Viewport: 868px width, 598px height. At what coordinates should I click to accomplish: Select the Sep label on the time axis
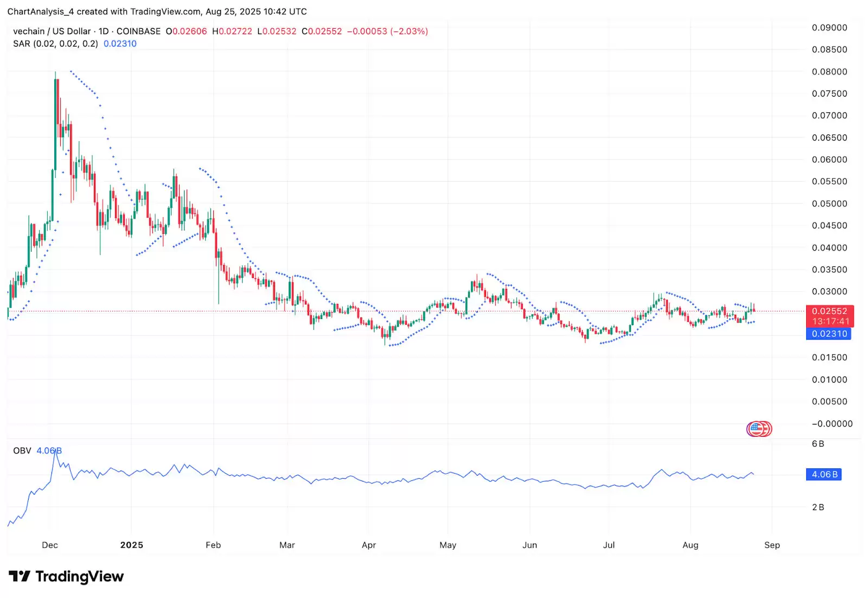click(x=773, y=545)
